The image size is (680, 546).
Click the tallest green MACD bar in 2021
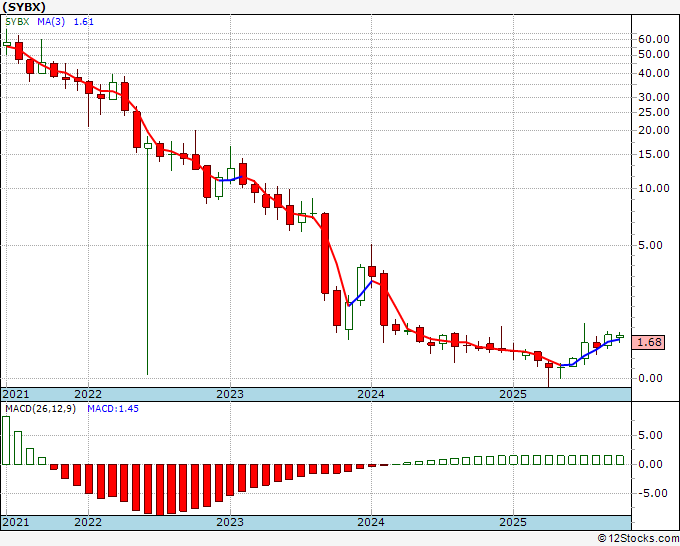6,441
